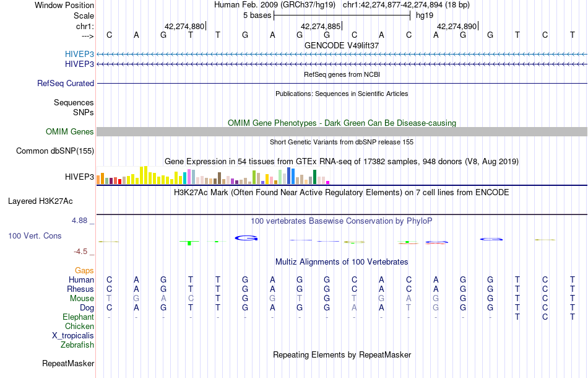Click the Scale ruler label

click(84, 15)
